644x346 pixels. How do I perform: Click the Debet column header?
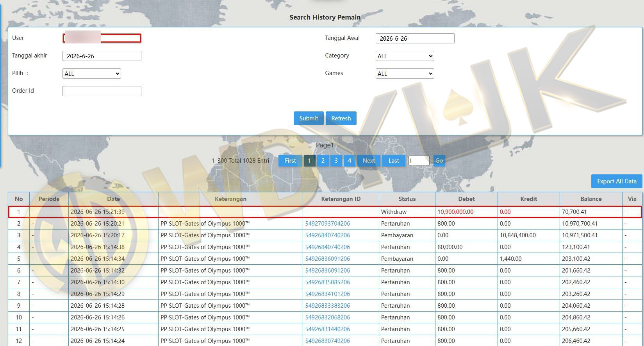click(x=466, y=199)
